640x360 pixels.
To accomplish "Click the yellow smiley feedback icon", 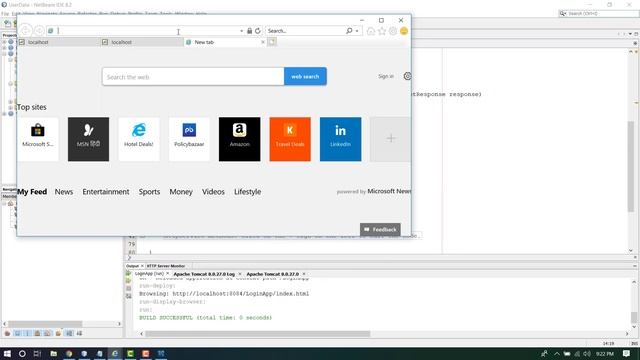I will click(404, 31).
